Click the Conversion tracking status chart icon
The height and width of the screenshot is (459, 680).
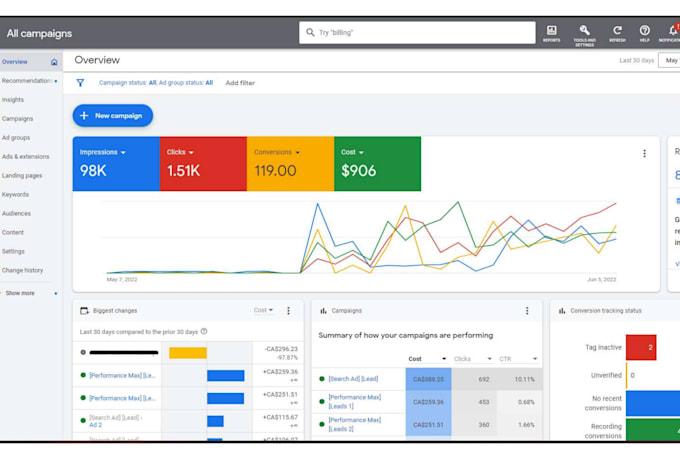pyautogui.click(x=562, y=311)
